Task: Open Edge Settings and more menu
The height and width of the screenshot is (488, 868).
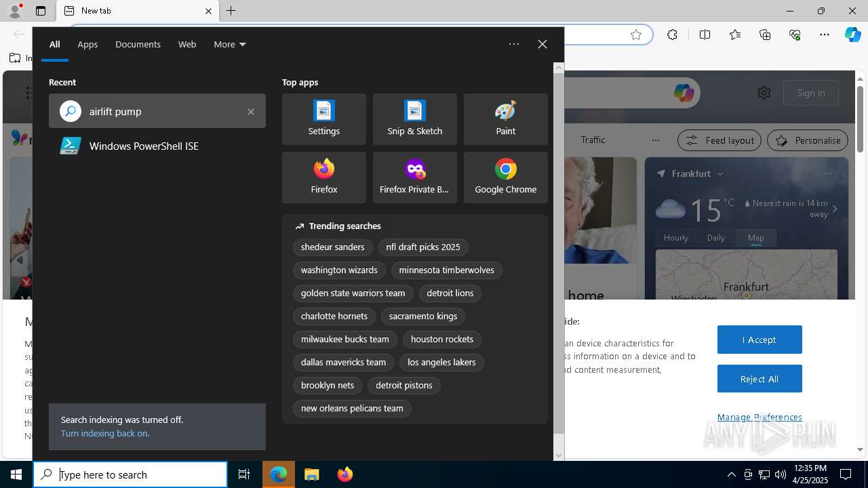Action: pos(825,35)
